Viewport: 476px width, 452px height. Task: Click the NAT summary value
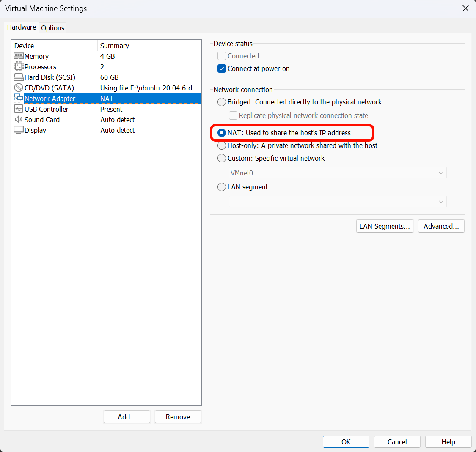coord(107,99)
